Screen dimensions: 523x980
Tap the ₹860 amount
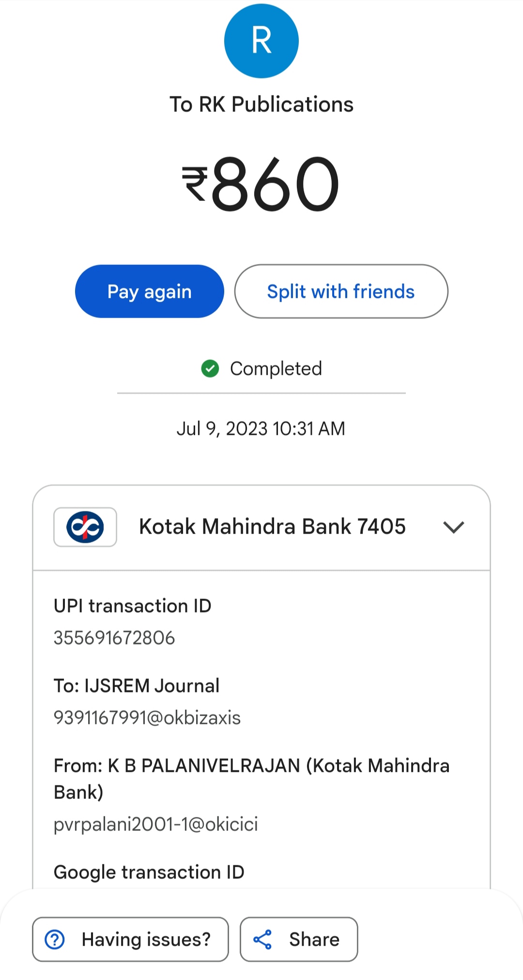click(x=261, y=184)
